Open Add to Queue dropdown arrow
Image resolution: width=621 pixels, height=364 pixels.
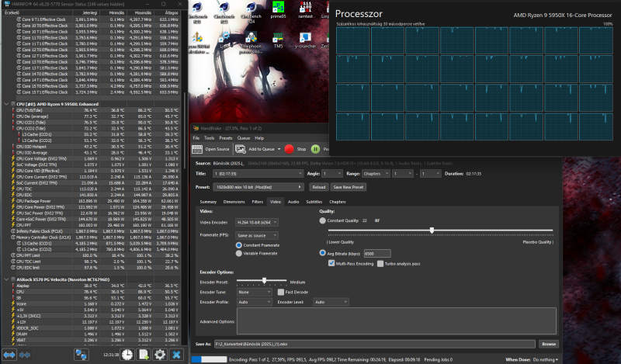[279, 149]
